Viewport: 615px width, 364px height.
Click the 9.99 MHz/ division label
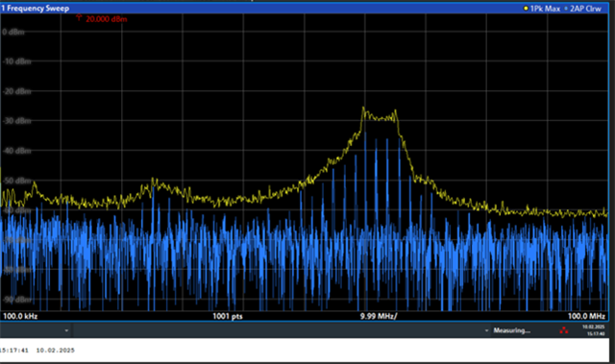click(x=379, y=316)
